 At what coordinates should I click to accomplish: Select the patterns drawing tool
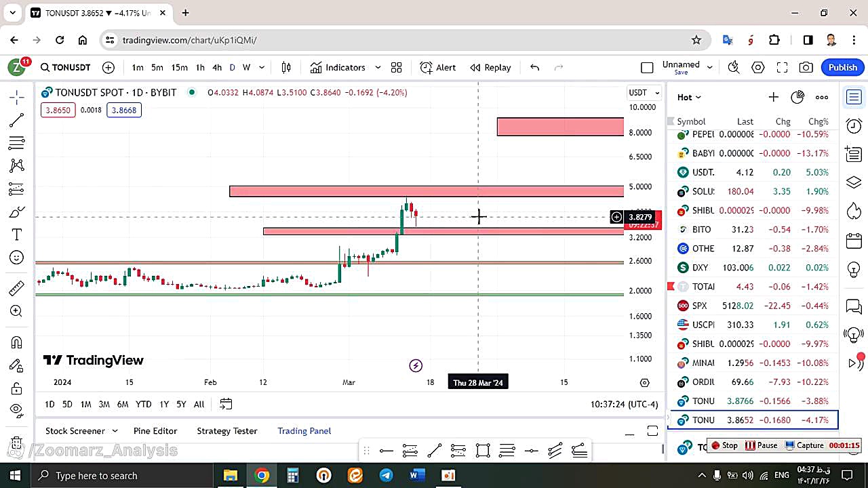(17, 165)
